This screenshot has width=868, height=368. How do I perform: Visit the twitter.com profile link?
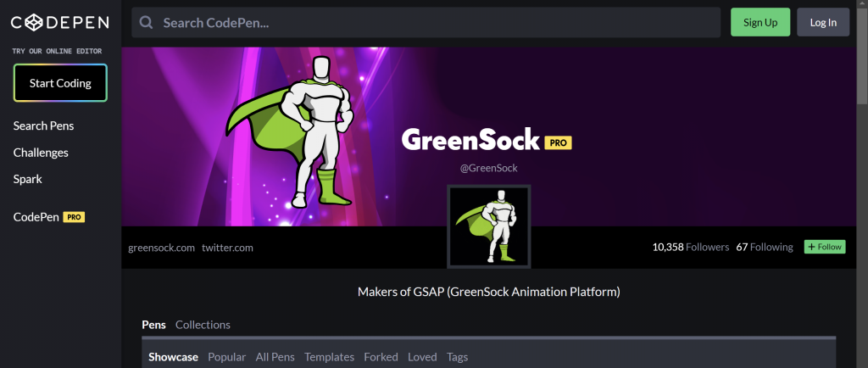pyautogui.click(x=227, y=248)
